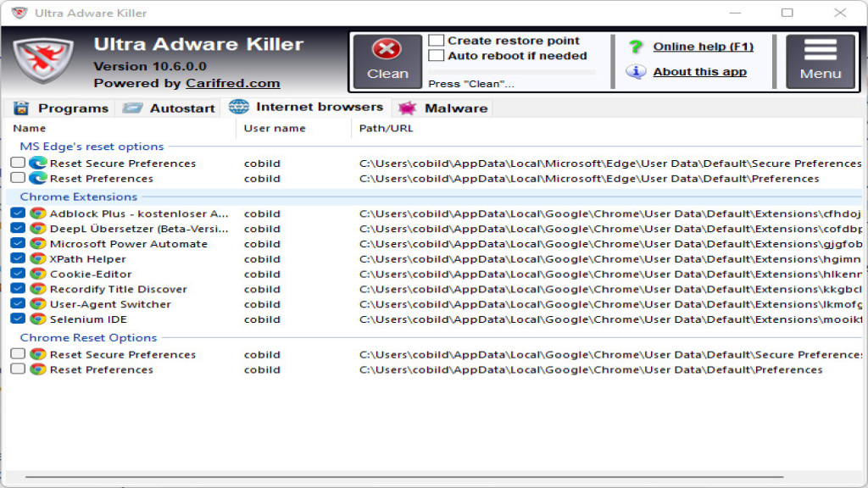Collapse the MS Edge's reset options section
Image resolution: width=868 pixels, height=488 pixels.
click(92, 146)
